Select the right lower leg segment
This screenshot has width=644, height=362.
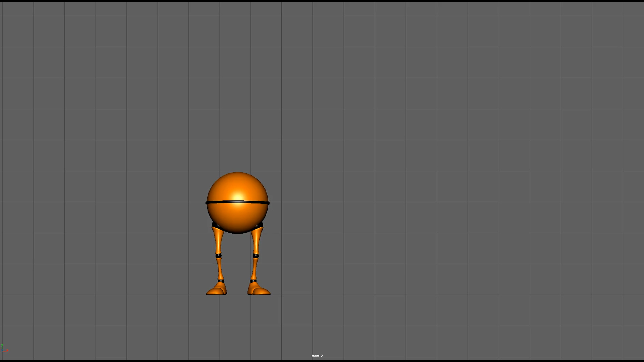pyautogui.click(x=255, y=269)
